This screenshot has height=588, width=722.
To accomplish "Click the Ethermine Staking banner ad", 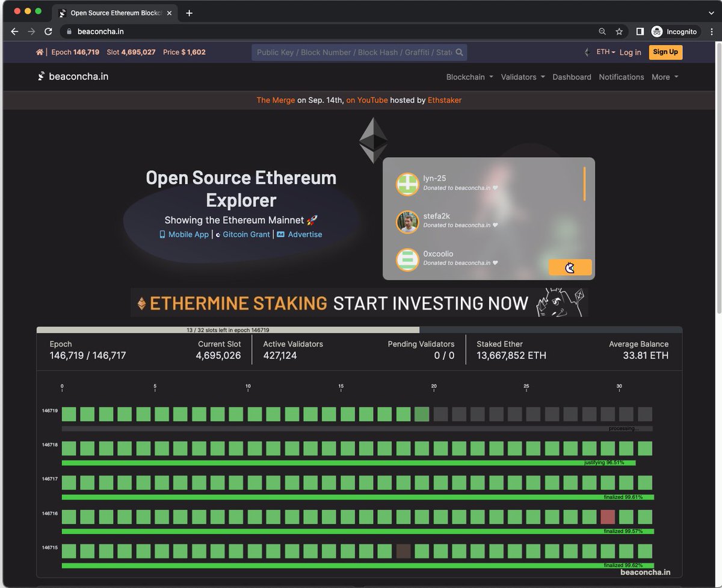I will pos(359,303).
